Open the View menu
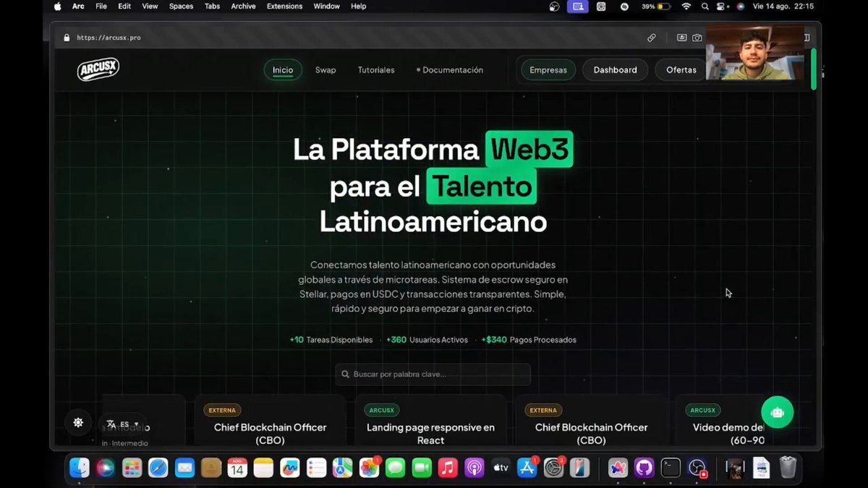 pyautogui.click(x=150, y=7)
